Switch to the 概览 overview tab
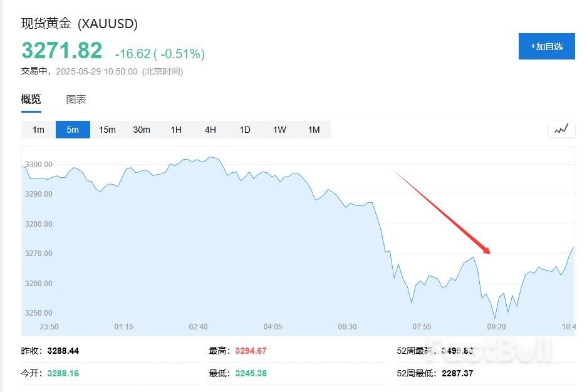Image resolution: width=587 pixels, height=392 pixels. [31, 99]
